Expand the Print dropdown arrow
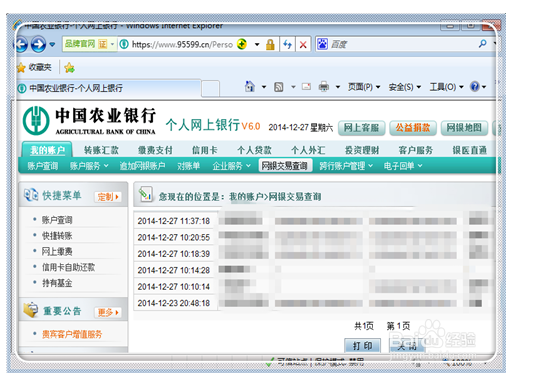Viewport: 533px width, 381px height. (x=338, y=87)
